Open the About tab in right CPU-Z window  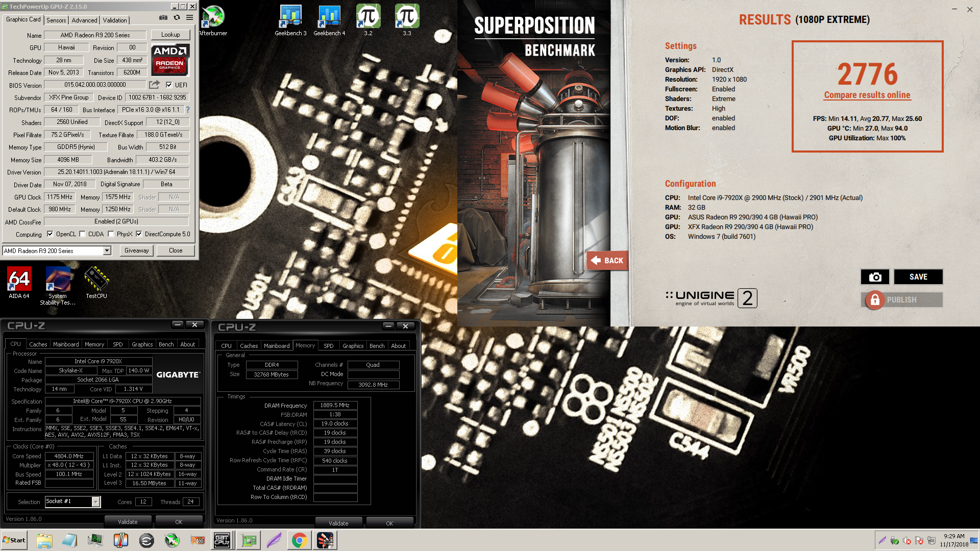399,346
